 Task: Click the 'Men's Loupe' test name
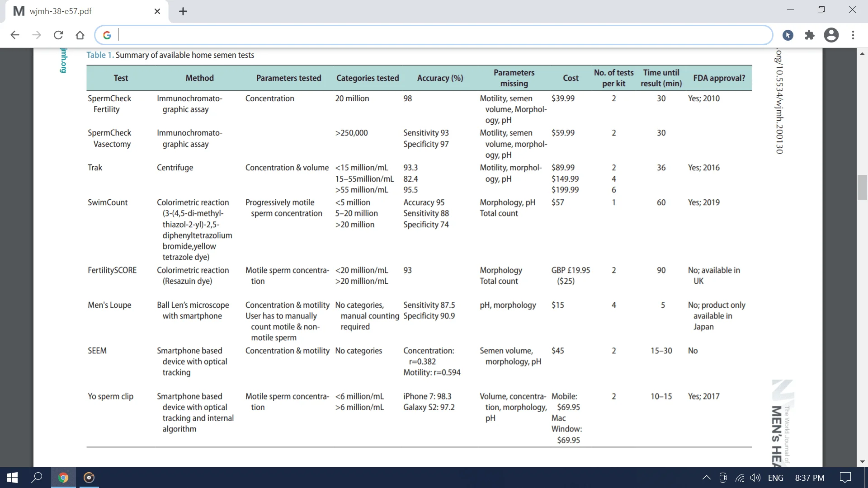[109, 305]
